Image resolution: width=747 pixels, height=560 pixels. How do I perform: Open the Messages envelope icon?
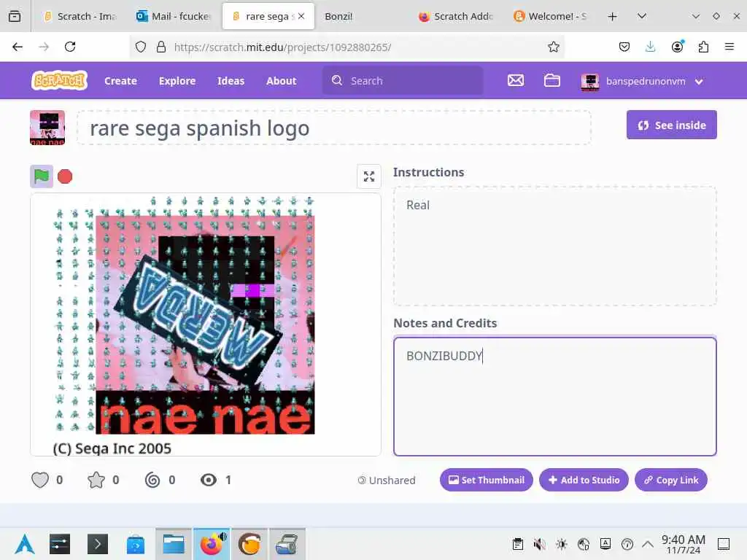coord(516,80)
